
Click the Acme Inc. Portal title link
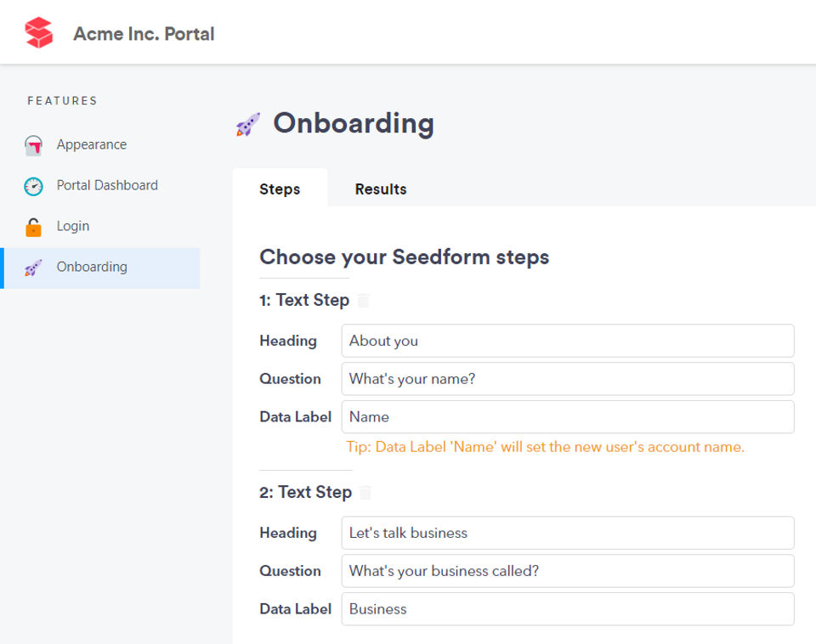click(144, 34)
